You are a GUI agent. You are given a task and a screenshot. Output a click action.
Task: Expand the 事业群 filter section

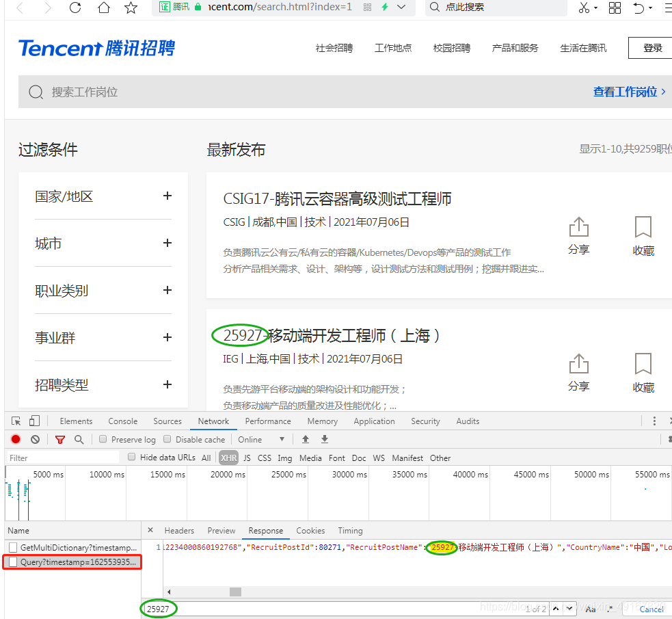click(x=167, y=337)
